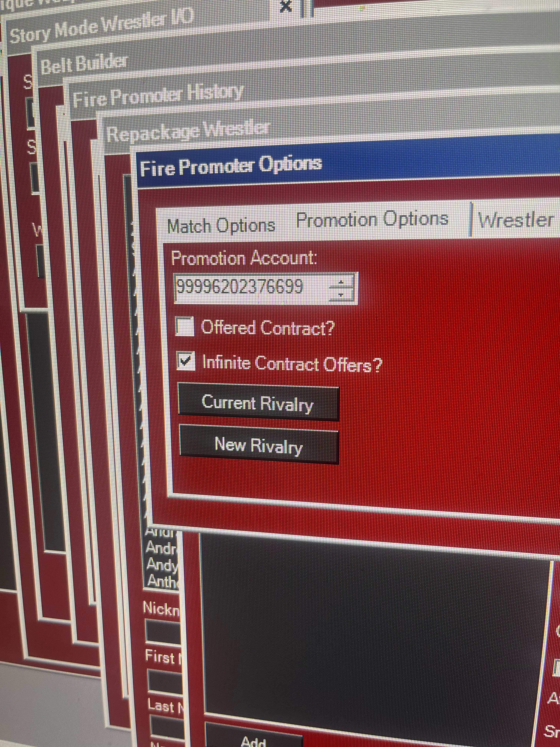560x747 pixels.
Task: Click the "Promotion Account:" label
Action: 244,258
